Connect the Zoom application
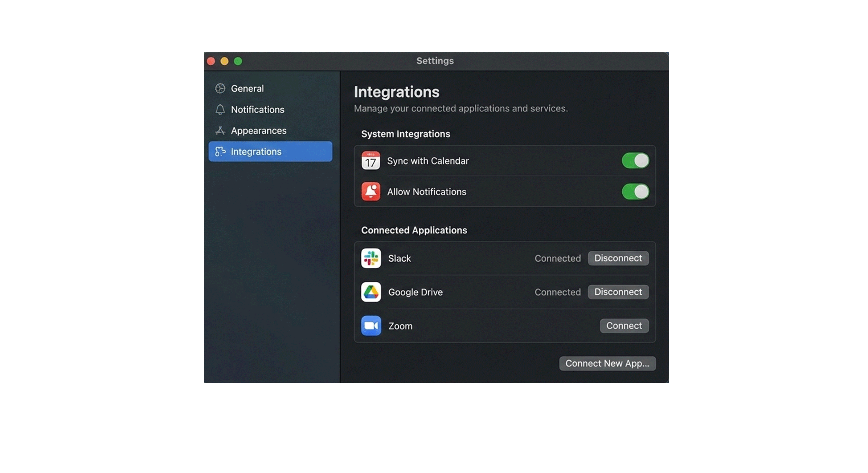Screen dimensions: 868x473 click(x=624, y=326)
